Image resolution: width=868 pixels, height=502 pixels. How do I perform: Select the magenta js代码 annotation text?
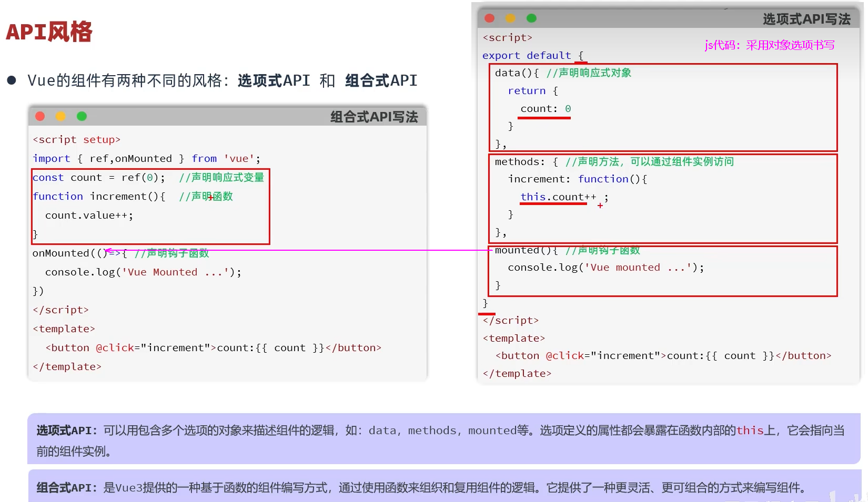(x=769, y=45)
